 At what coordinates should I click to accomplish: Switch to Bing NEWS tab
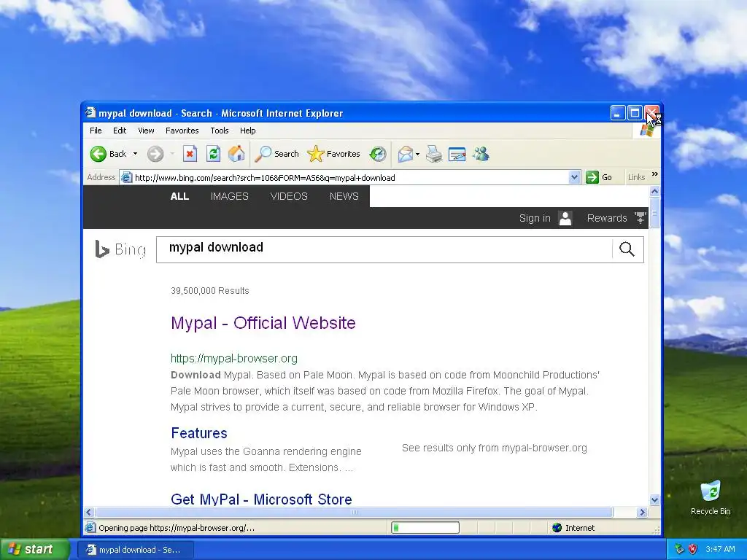(344, 196)
